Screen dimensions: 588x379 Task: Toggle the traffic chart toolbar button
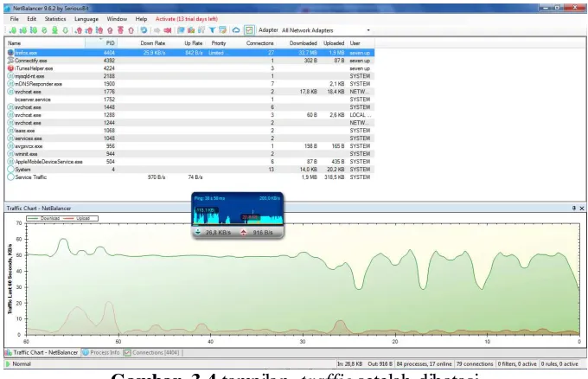[x=249, y=30]
